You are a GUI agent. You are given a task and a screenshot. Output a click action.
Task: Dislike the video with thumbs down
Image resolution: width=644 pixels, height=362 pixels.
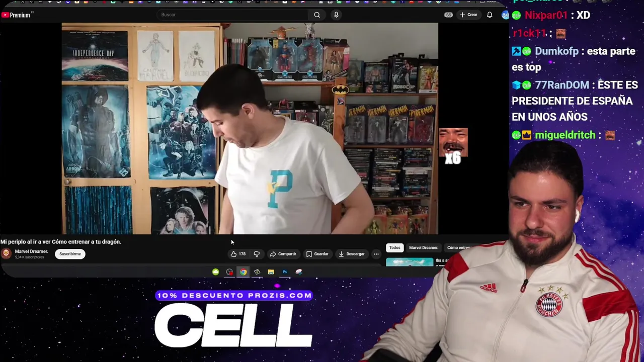point(257,254)
